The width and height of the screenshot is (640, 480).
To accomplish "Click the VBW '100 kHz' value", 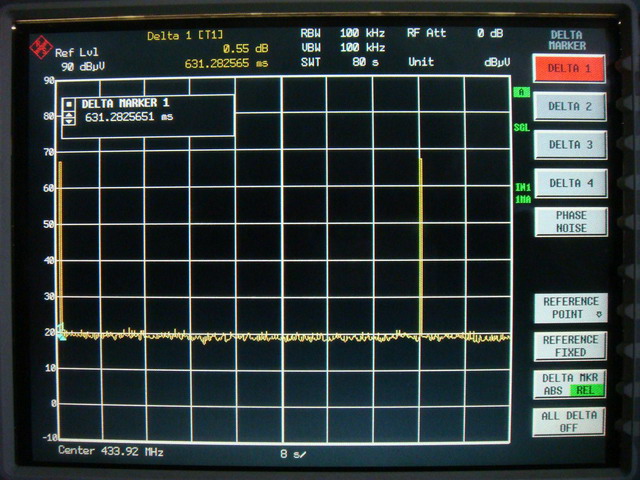I will pyautogui.click(x=362, y=48).
